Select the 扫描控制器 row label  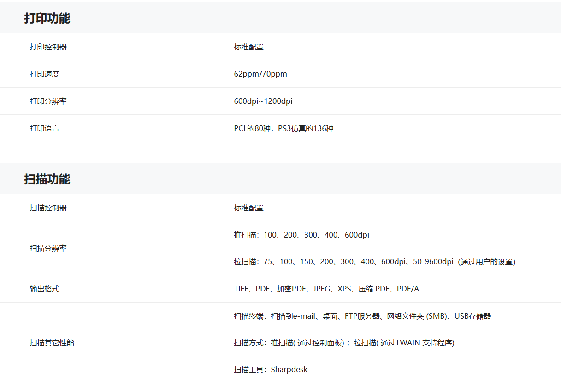[x=48, y=208]
